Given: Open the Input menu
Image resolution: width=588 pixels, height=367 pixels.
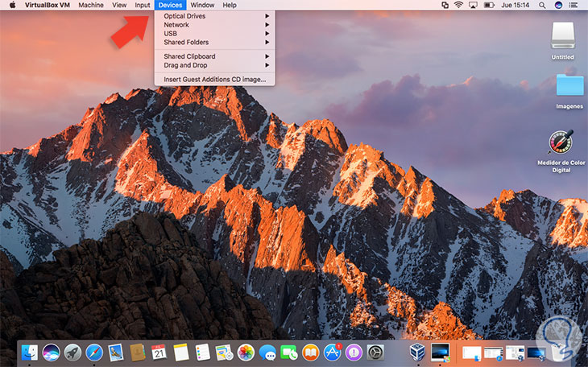Looking at the screenshot, I should [x=142, y=5].
